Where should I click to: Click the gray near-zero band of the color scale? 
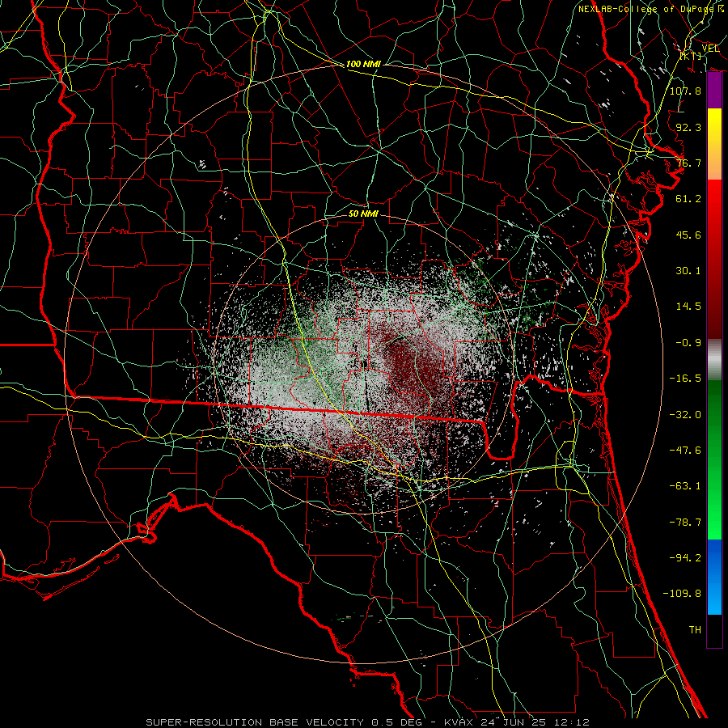[x=714, y=360]
